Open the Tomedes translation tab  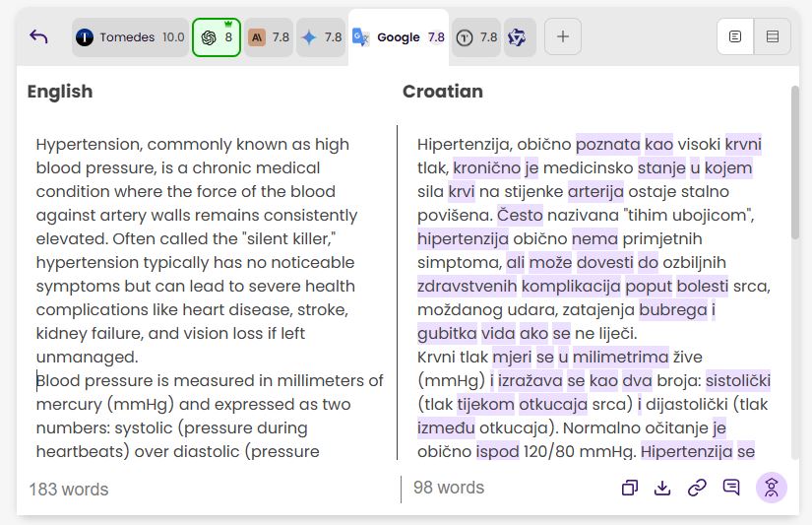click(x=130, y=37)
